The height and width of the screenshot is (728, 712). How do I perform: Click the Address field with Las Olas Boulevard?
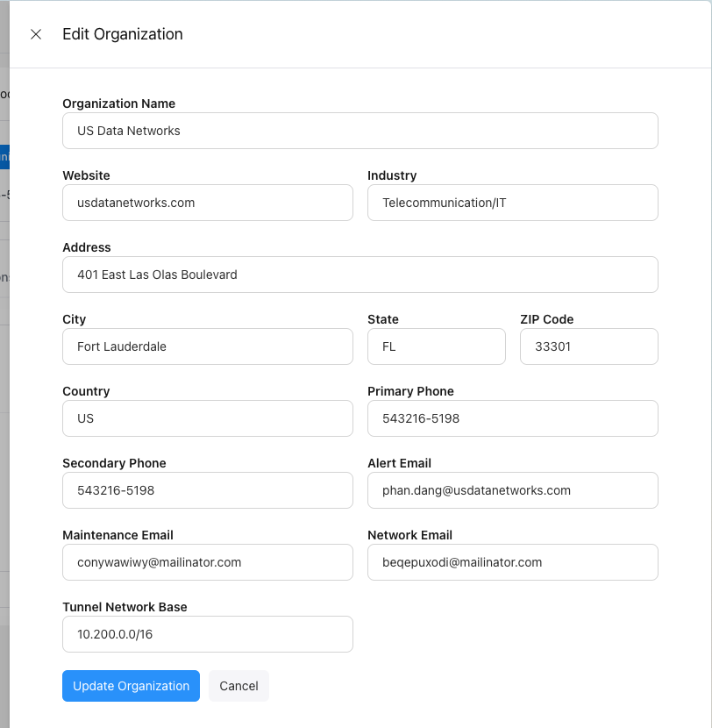(360, 275)
